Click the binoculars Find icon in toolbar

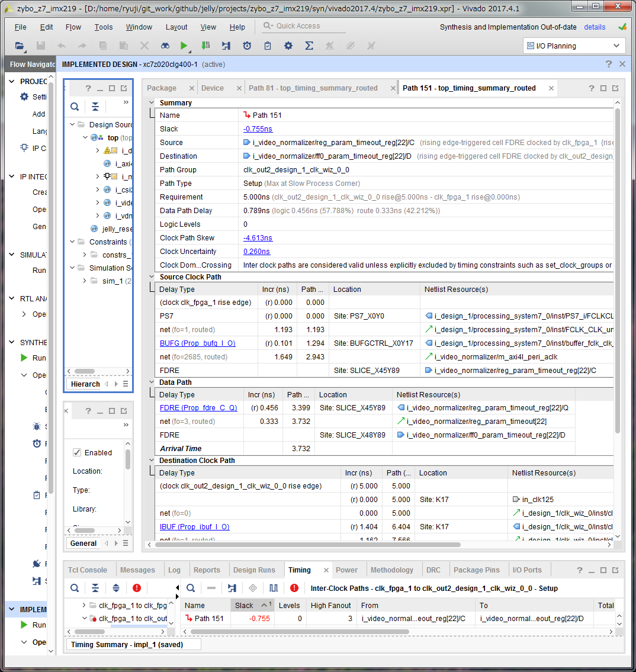click(x=165, y=46)
